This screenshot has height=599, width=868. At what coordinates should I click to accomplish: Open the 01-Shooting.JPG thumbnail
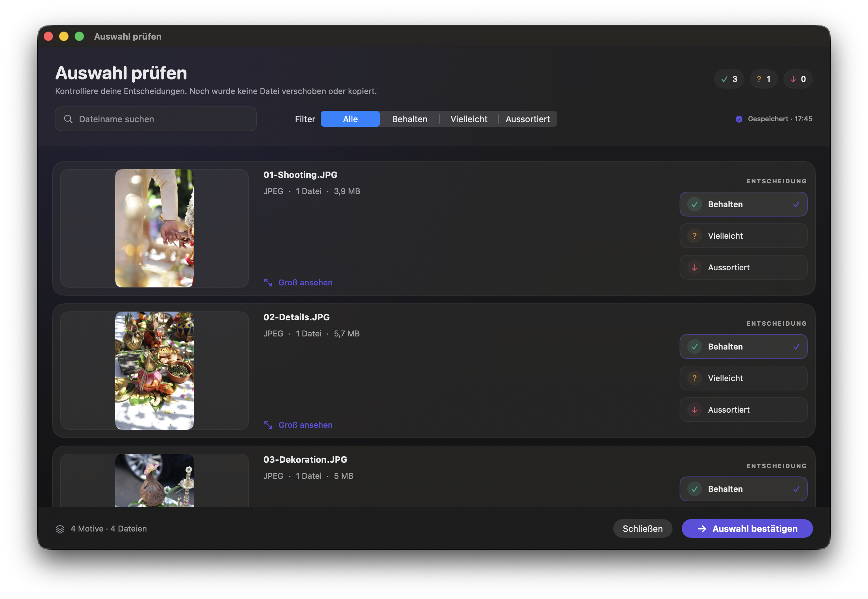tap(154, 228)
